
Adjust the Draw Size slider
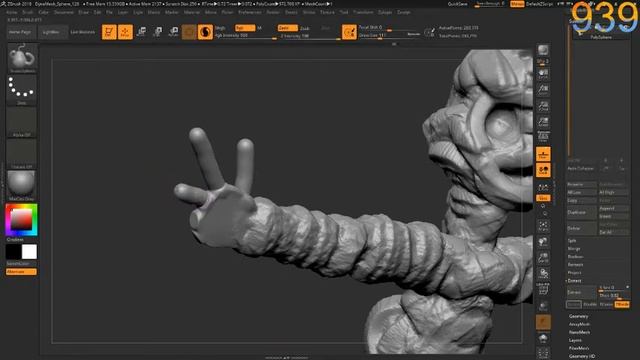[x=389, y=36]
